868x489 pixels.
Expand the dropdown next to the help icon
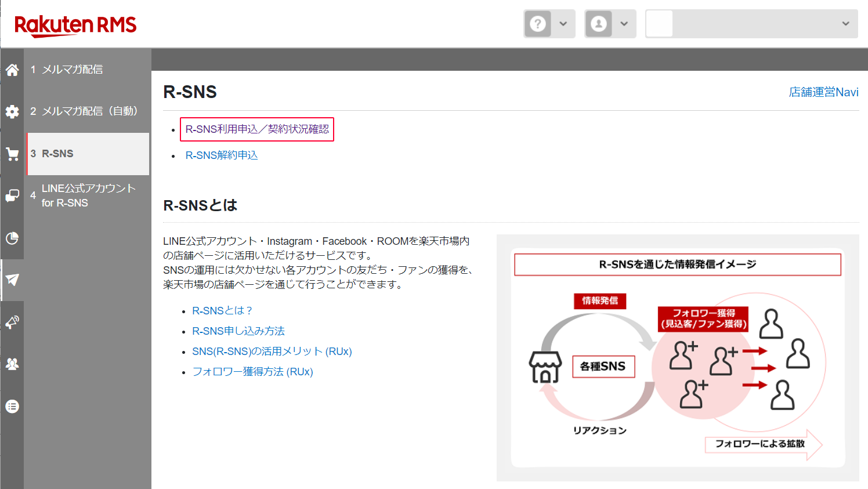tap(562, 23)
